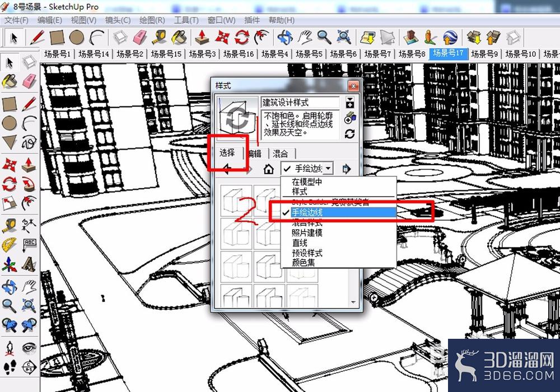The image size is (560, 392).
Task: Open the 绘图(R) menu
Action: (152, 20)
